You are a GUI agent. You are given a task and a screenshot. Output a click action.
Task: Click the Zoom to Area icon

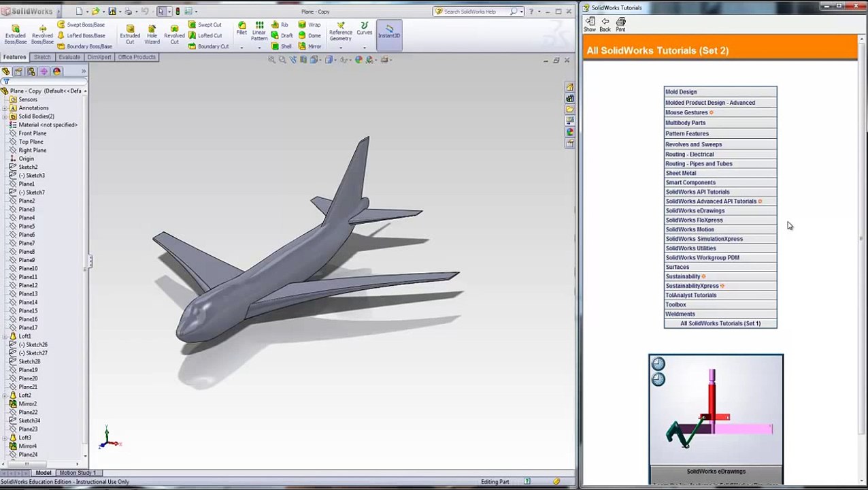point(282,60)
